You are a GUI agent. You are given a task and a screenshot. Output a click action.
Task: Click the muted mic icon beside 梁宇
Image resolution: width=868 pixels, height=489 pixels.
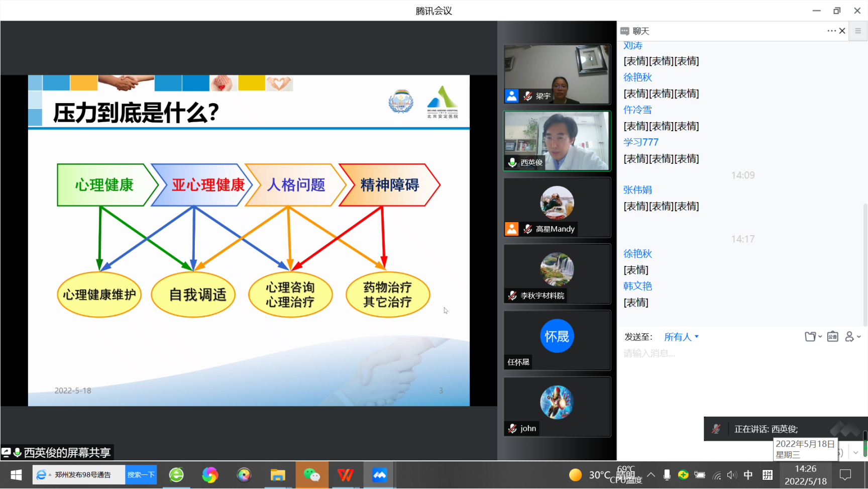tap(527, 96)
